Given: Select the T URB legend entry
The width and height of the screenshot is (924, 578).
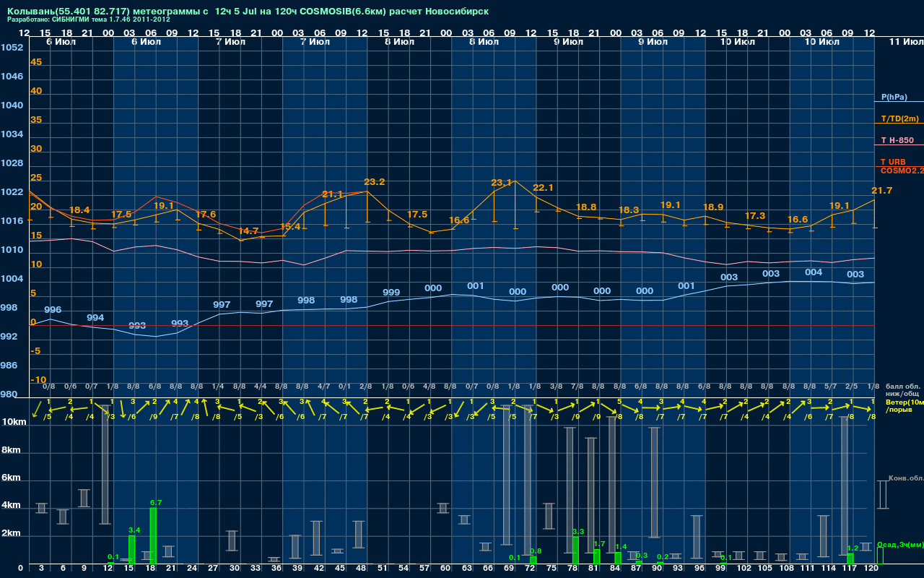Looking at the screenshot, I should pos(893,162).
